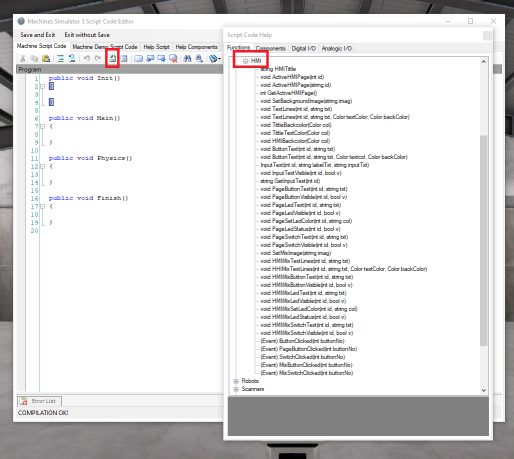Select the Robots tree label
Image resolution: width=514 pixels, height=459 pixels.
(250, 381)
